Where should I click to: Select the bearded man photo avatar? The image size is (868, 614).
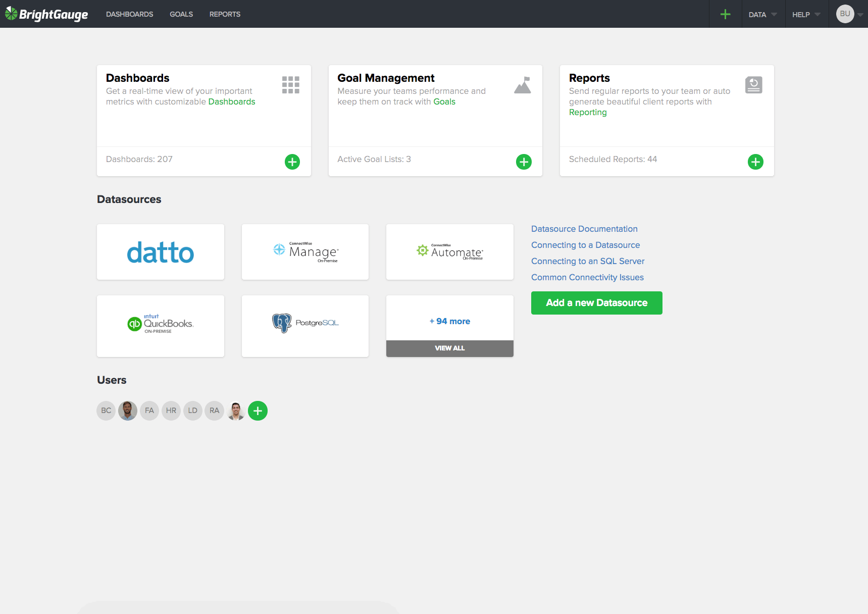tap(128, 411)
